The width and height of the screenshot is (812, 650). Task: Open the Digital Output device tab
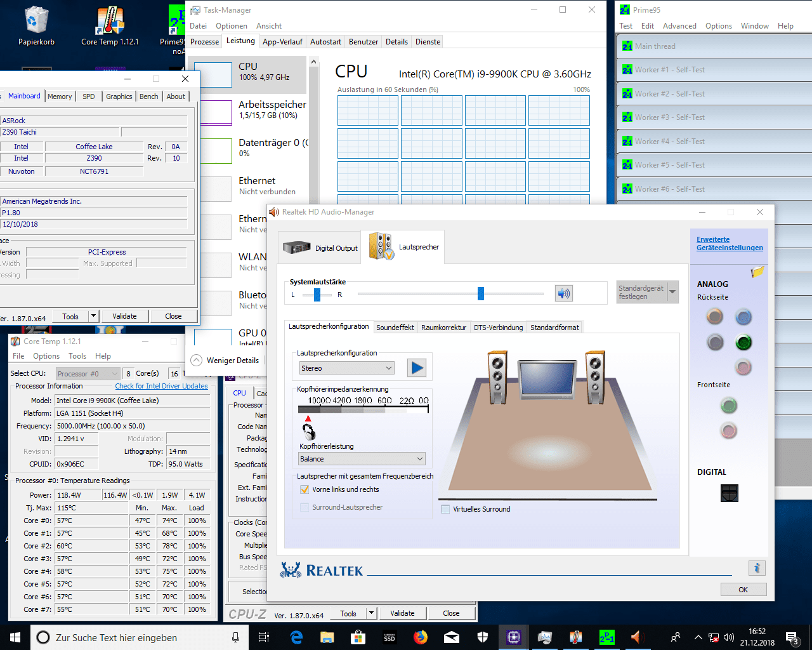tap(320, 248)
